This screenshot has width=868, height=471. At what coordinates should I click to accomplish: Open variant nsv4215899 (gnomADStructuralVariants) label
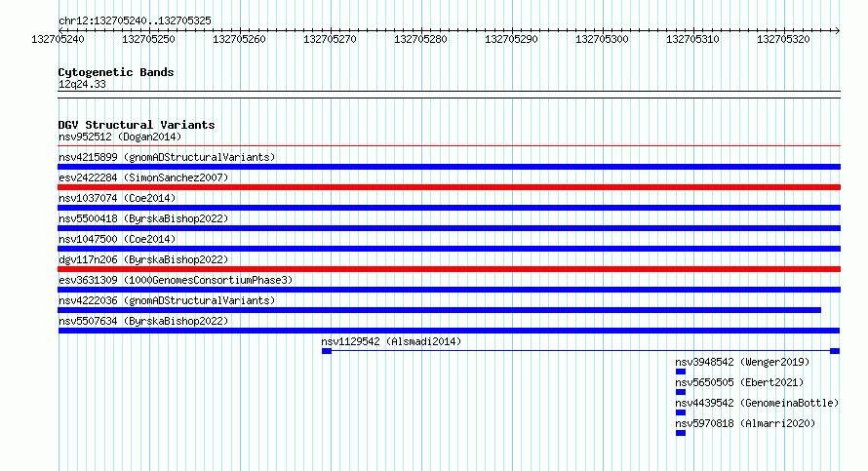tap(167, 157)
